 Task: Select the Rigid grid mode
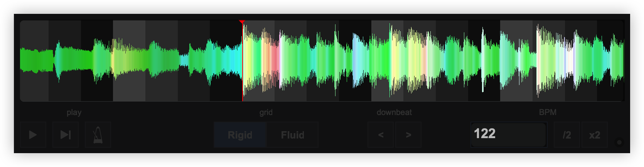(240, 135)
